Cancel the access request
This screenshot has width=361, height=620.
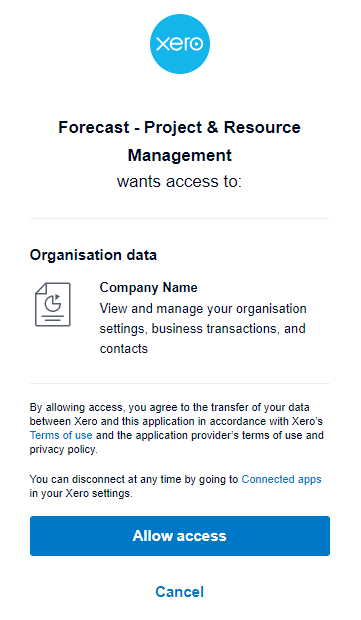(x=180, y=592)
